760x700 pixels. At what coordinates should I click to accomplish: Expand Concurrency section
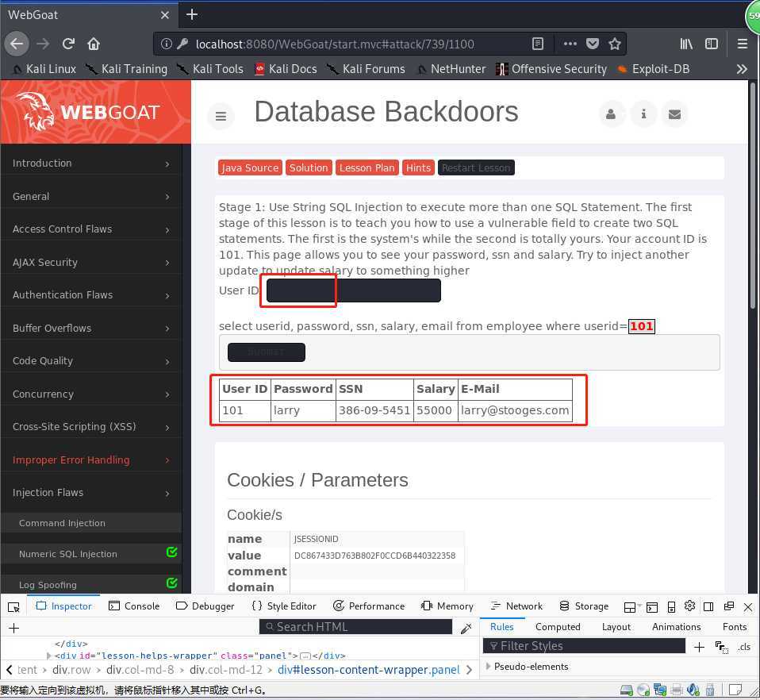91,394
